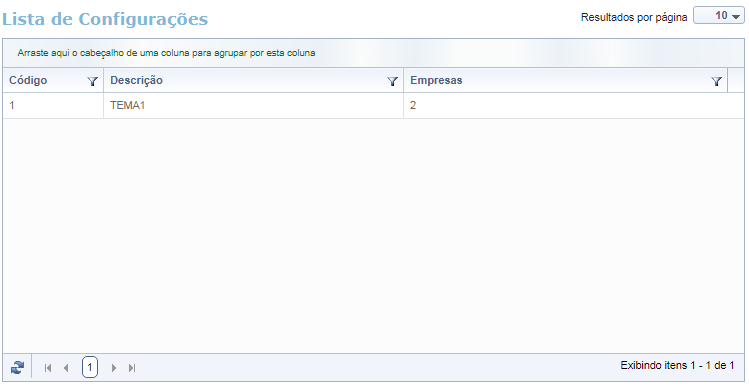The height and width of the screenshot is (387, 749).
Task: Click the code cell with value 1
Action: [53, 106]
